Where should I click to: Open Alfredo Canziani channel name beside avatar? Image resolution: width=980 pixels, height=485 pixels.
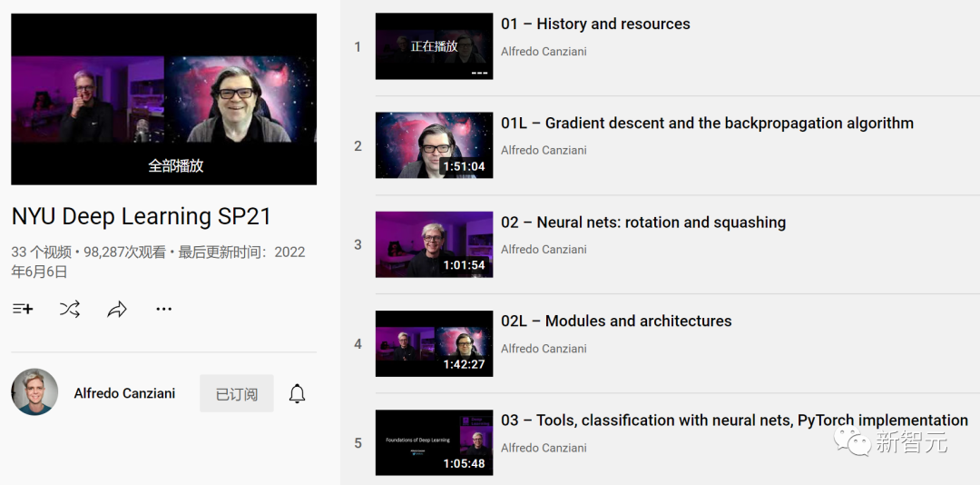(124, 393)
